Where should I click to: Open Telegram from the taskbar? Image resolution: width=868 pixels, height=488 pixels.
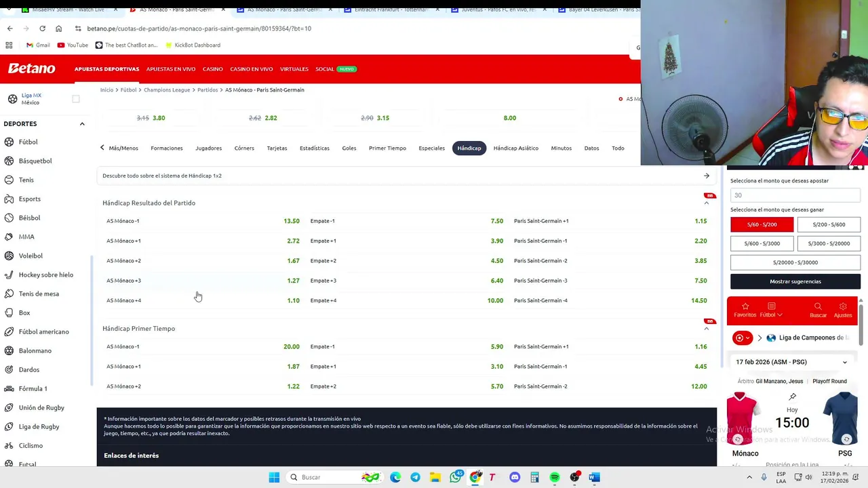(x=415, y=477)
